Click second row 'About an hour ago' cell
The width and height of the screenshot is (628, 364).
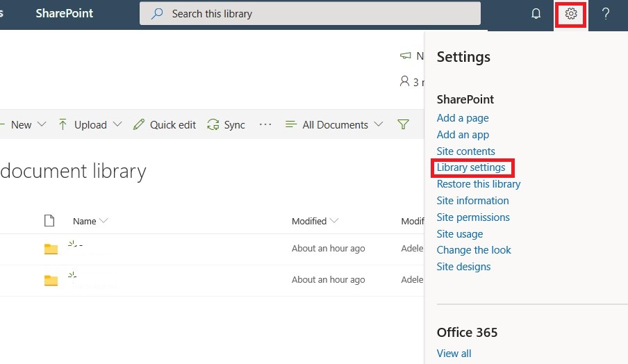pos(329,279)
